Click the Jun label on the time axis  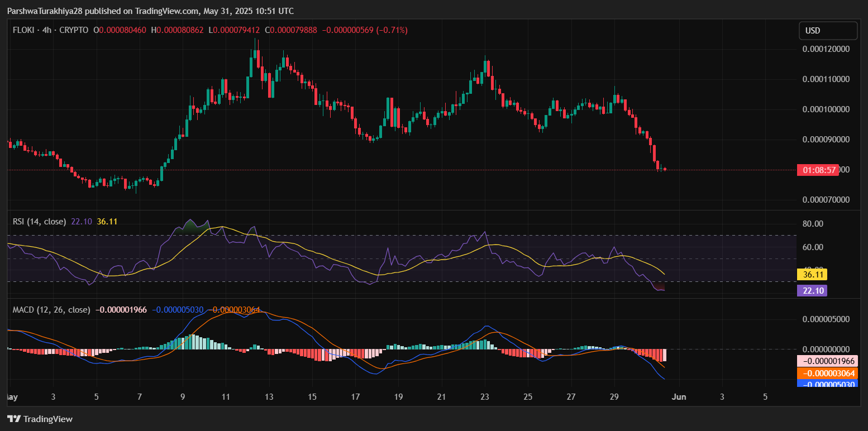point(679,397)
